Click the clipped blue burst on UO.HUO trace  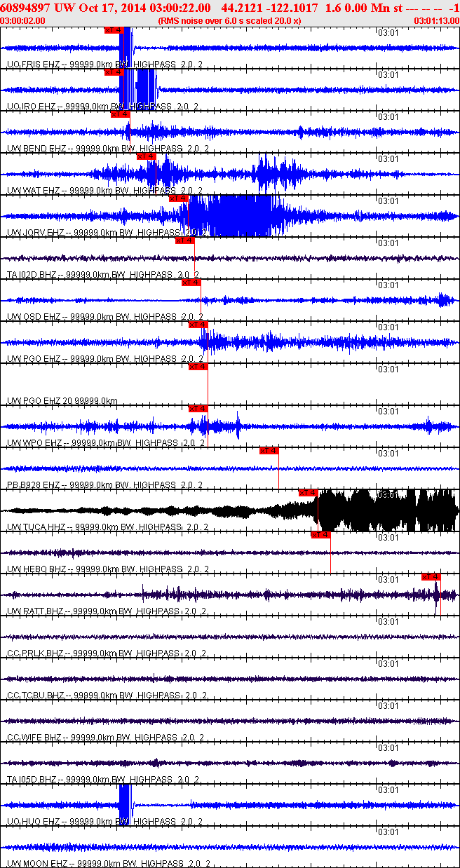pos(125,805)
